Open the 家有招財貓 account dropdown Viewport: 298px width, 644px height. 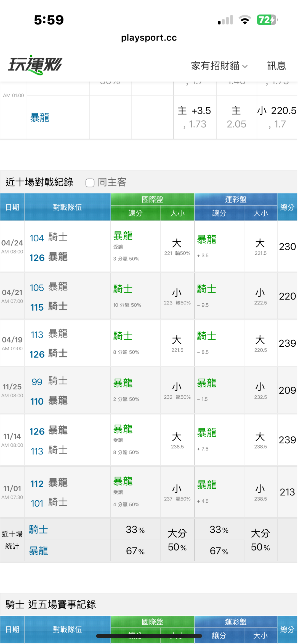219,66
